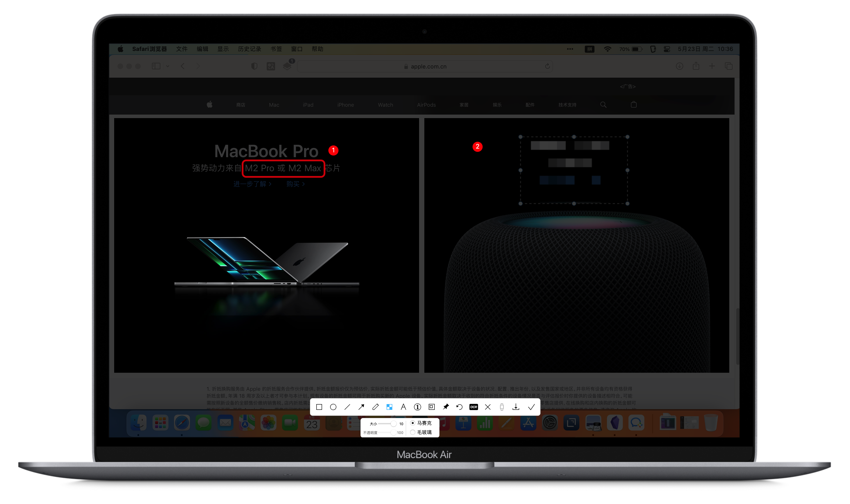Activate the mosaic blur tool
This screenshot has height=504, width=850.
[x=389, y=407]
